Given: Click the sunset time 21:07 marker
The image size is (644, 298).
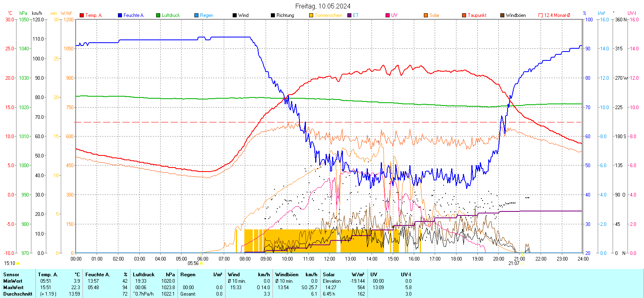Looking at the screenshot, I should tap(514, 263).
